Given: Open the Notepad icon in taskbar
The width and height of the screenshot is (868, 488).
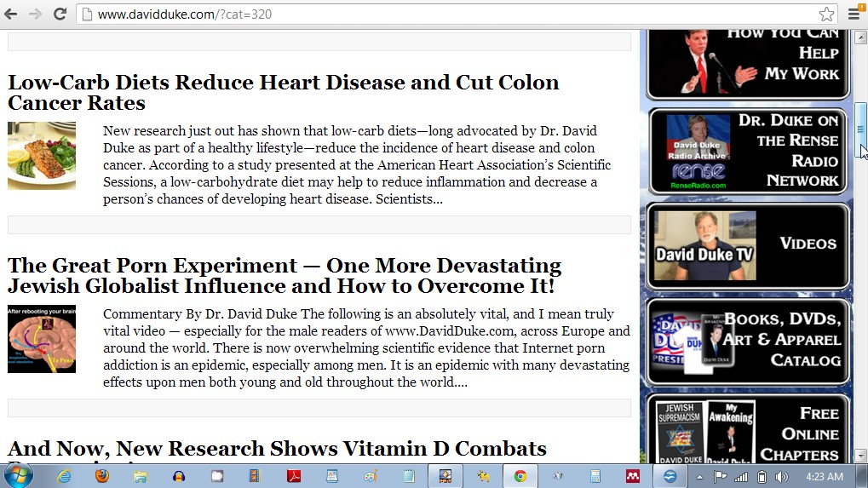Looking at the screenshot, I should [x=409, y=476].
